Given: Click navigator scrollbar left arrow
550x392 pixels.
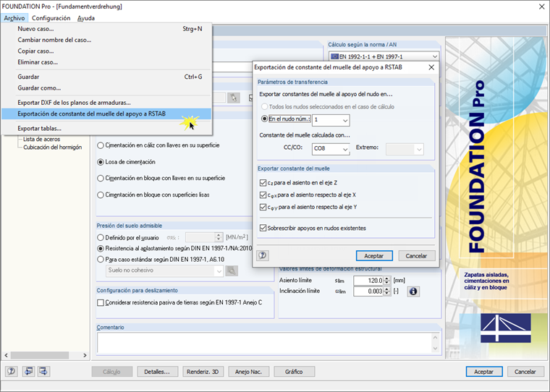Looking at the screenshot, I should tap(6, 355).
